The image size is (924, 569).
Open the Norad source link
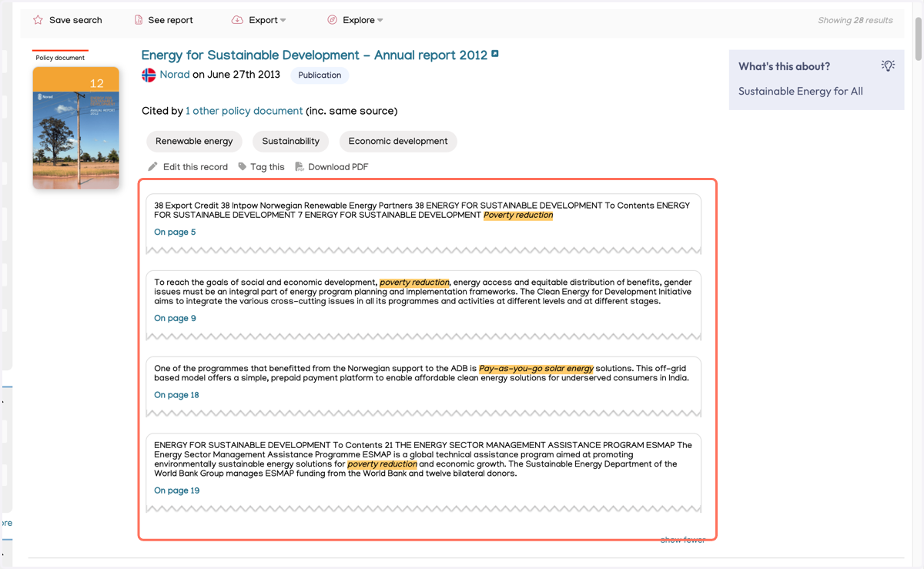(x=175, y=75)
